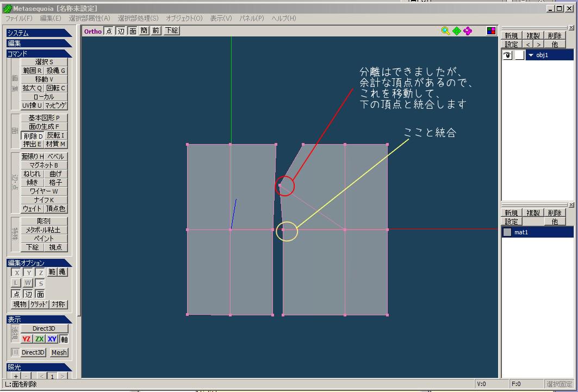The height and width of the screenshot is (392, 578).
Task: Toggle 面 display in viewport toolbar
Action: coord(132,31)
